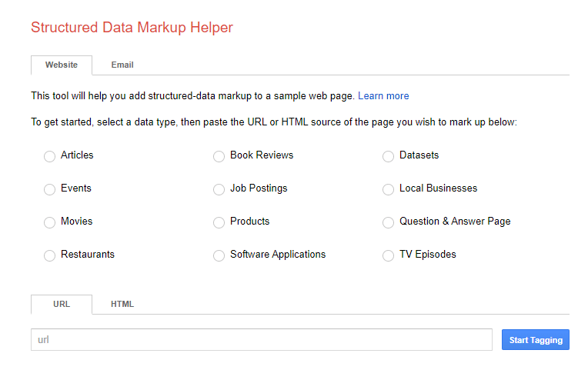Open the Website tab
This screenshot has height=380, width=588.
click(62, 65)
